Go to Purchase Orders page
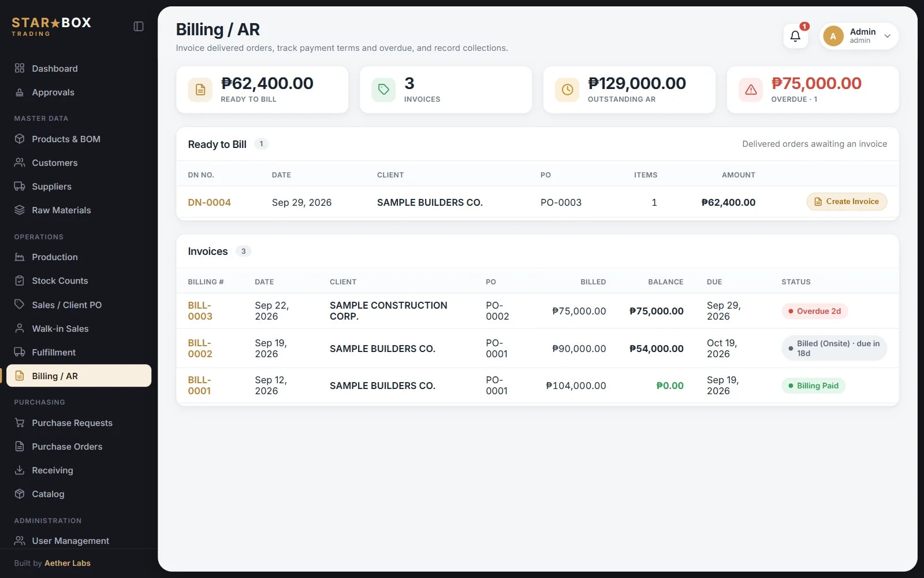 [x=79, y=446]
